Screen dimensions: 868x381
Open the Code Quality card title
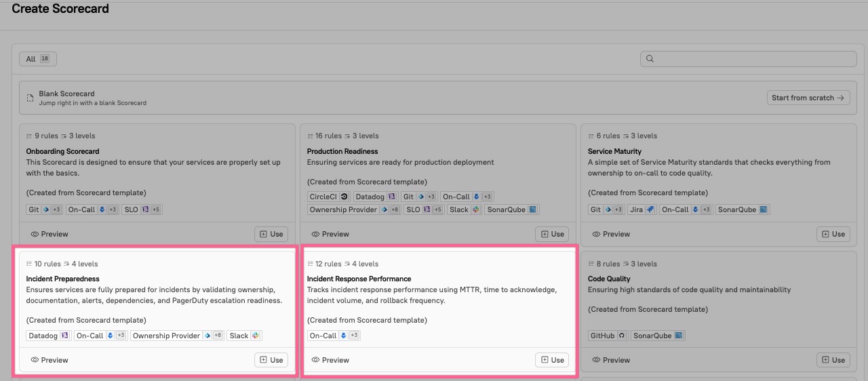[x=609, y=279]
